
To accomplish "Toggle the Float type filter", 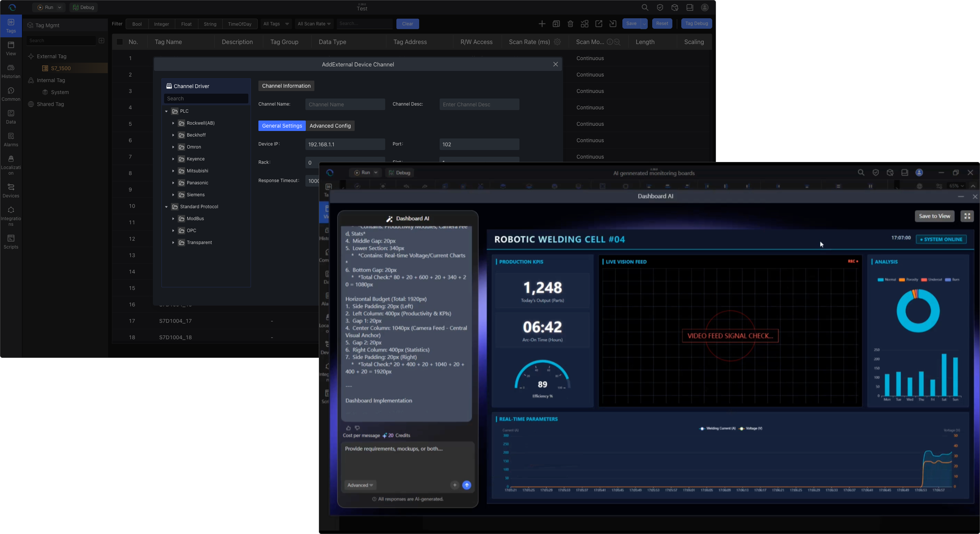I will click(x=186, y=24).
